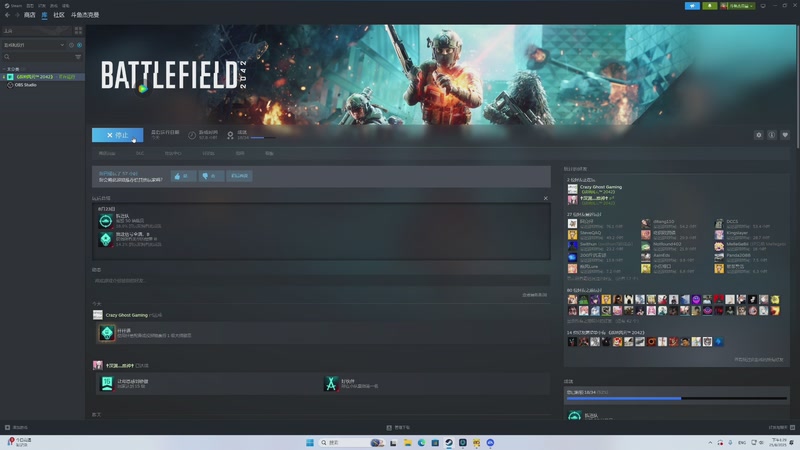Open the game settings gear icon
The height and width of the screenshot is (450, 800).
pyautogui.click(x=759, y=135)
